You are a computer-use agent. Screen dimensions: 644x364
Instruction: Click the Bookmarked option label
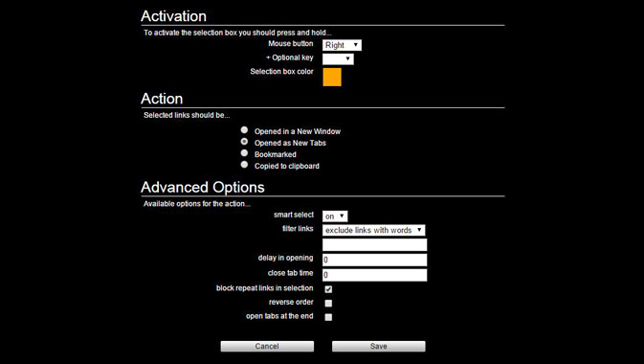276,154
